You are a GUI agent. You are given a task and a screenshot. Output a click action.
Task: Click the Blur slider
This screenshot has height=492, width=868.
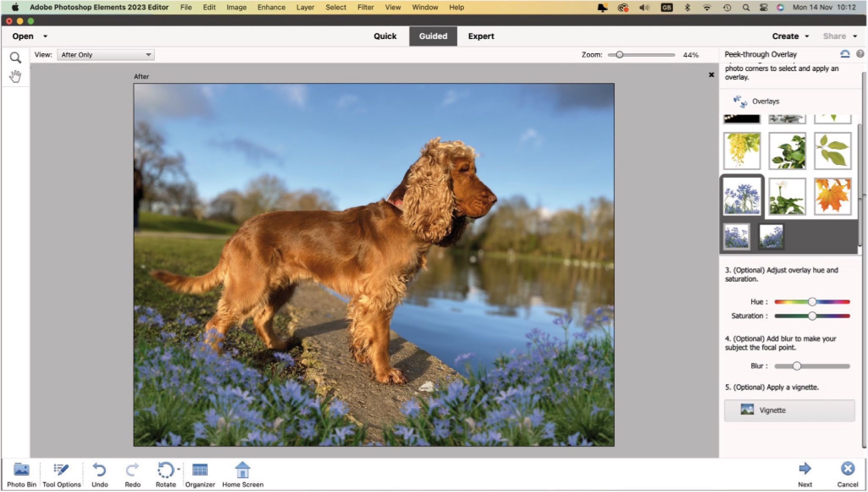[x=812, y=366]
